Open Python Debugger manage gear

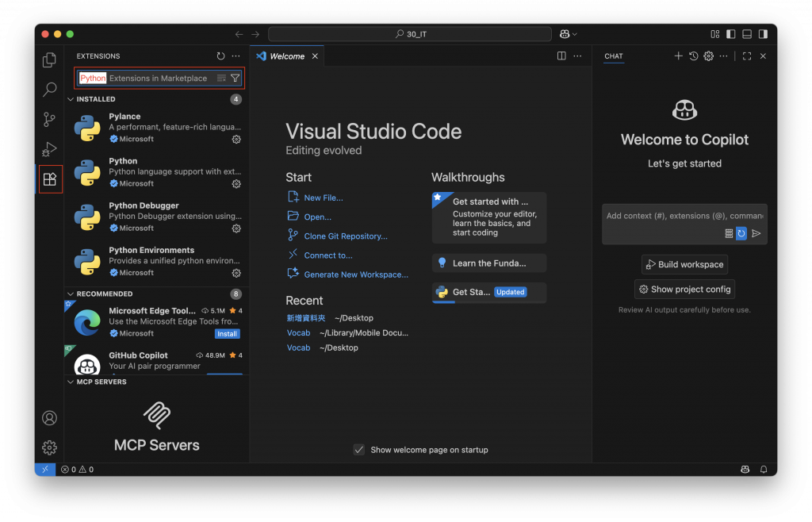236,228
